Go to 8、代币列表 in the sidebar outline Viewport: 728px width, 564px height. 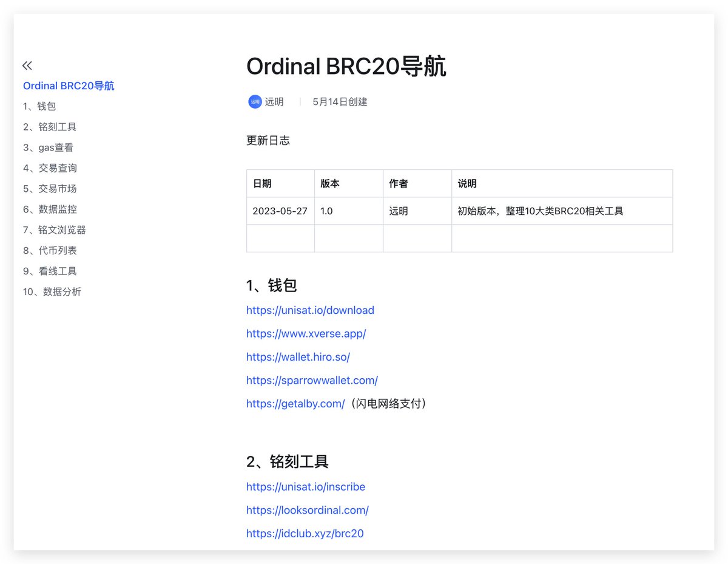pos(50,251)
